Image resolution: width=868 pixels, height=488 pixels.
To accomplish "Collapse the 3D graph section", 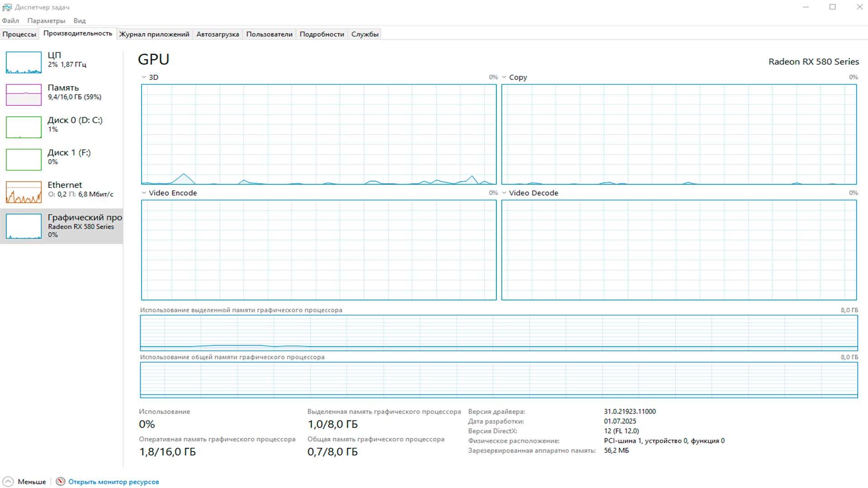I will pos(144,77).
